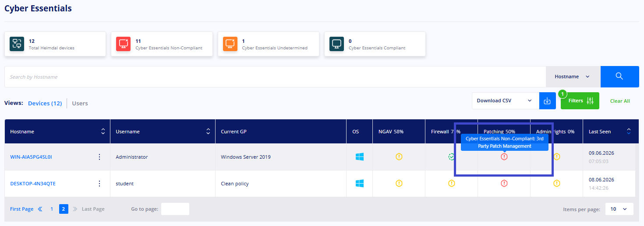The width and height of the screenshot is (644, 226).
Task: Click the blue download CSV icon button
Action: (x=547, y=101)
